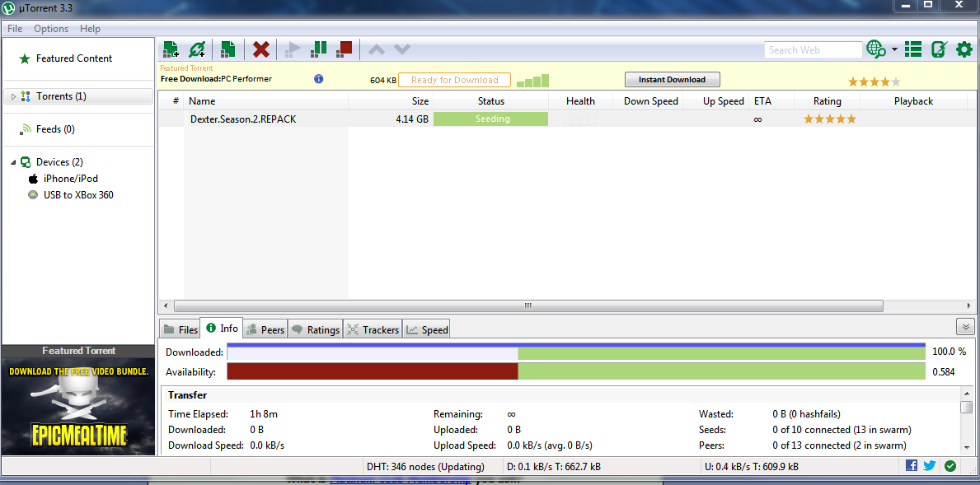
Task: Sort by Health column header
Action: click(580, 101)
